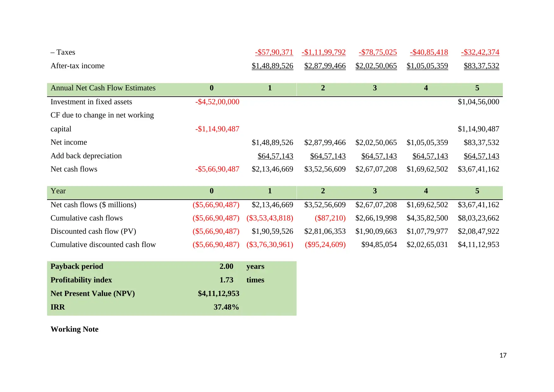Click 'Net cash flows ($ millions)' label

[93, 205]
